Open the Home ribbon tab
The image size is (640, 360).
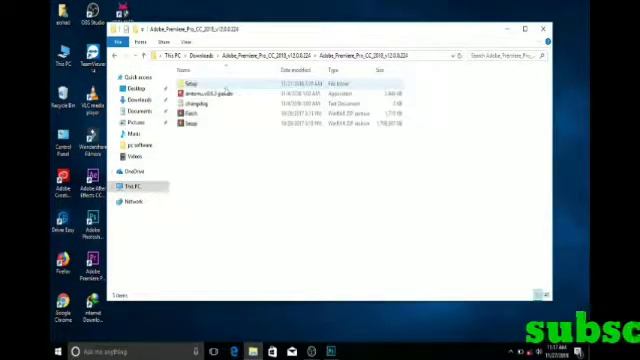[x=140, y=42]
